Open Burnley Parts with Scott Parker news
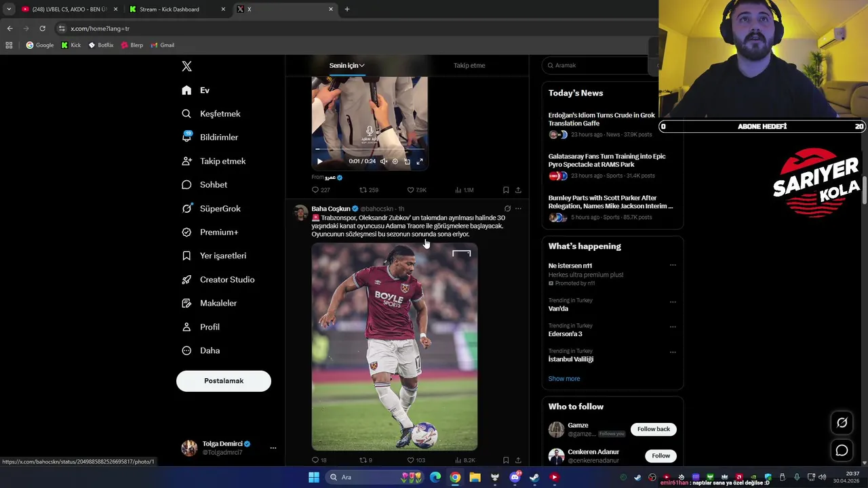 point(610,202)
